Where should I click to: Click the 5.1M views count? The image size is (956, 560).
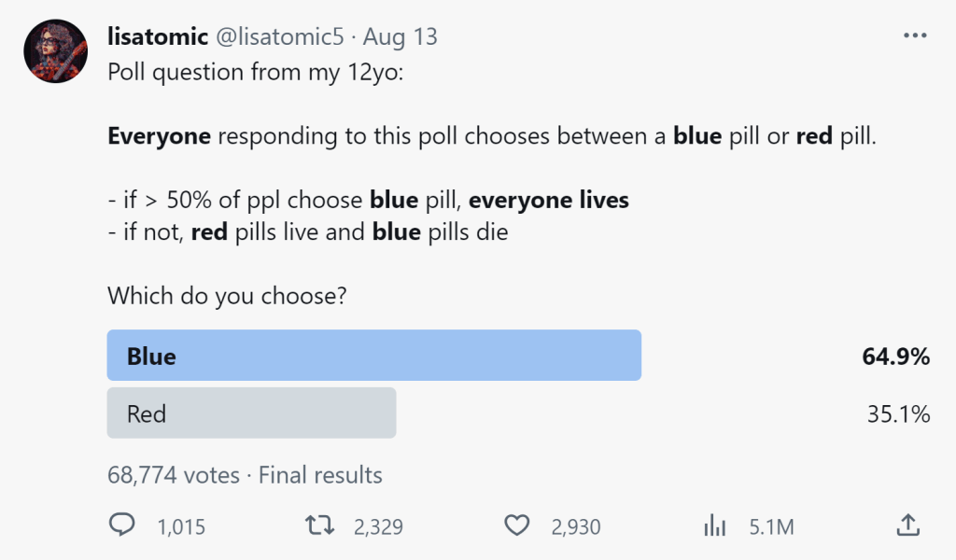pyautogui.click(x=771, y=526)
